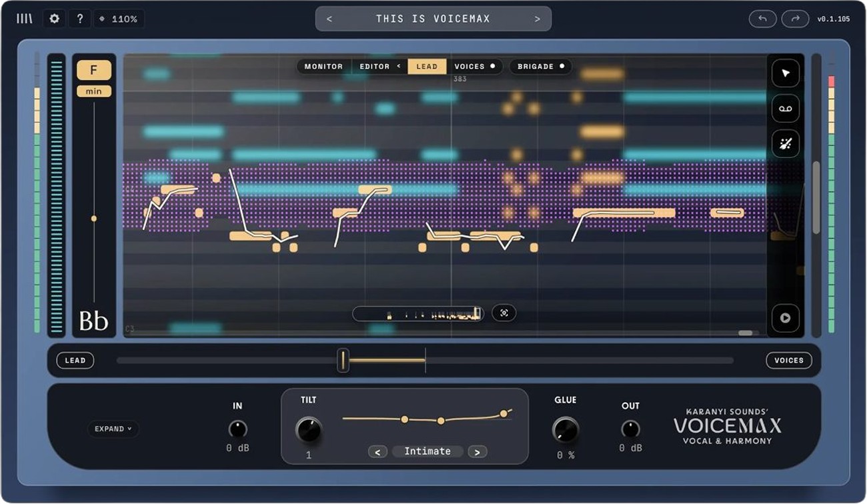Click the Lead/Voices balance slider handle
Viewport: 867px width, 504px height.
click(343, 361)
